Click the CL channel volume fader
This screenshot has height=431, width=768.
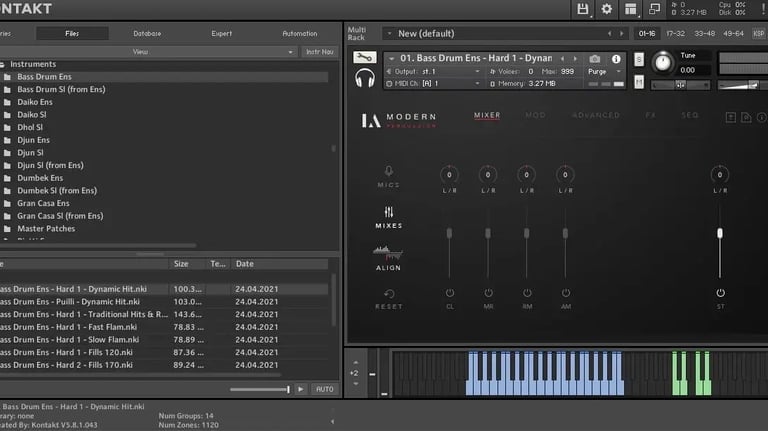coord(449,234)
